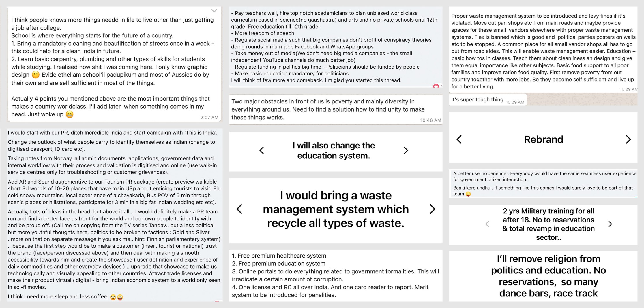Click the 'Free premium healthcare system' list message
The image size is (644, 308).
pos(336,275)
